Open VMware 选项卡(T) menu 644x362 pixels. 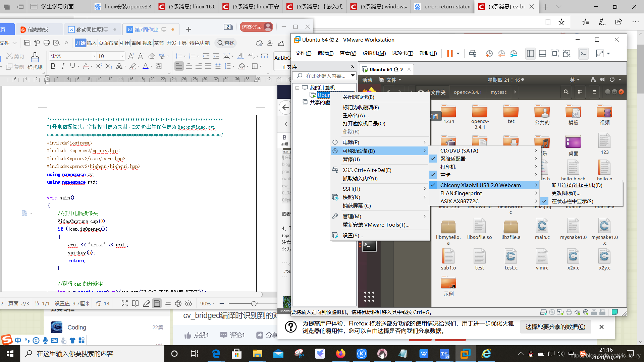tap(402, 53)
